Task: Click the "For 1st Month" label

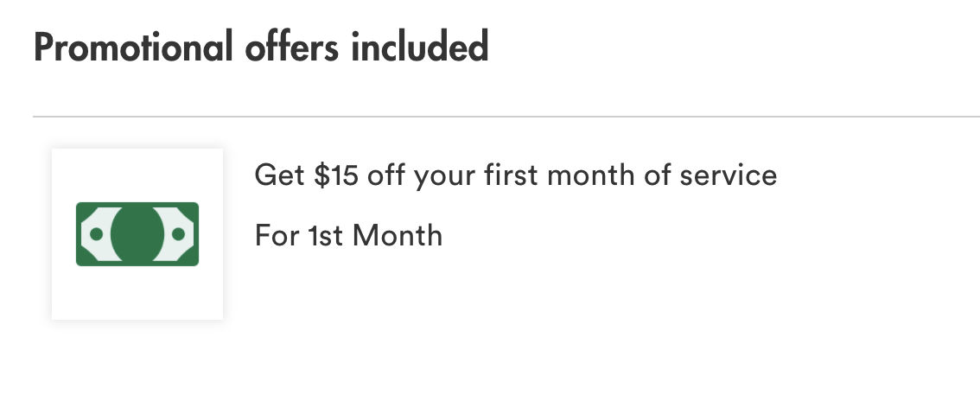Action: click(x=348, y=235)
